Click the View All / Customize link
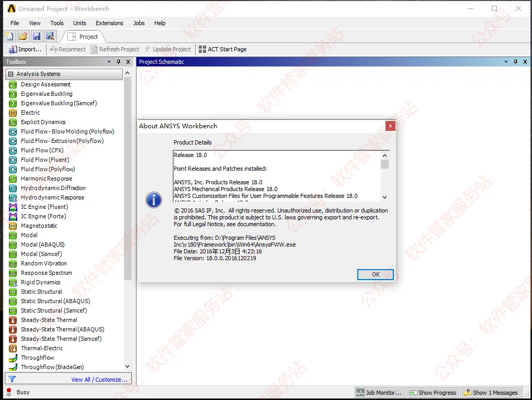The image size is (532, 400). pos(99,380)
